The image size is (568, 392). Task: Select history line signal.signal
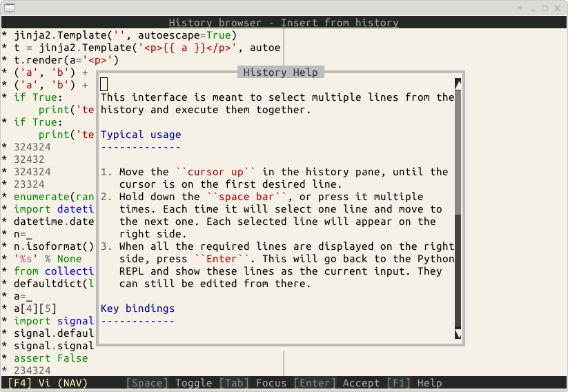point(54,345)
